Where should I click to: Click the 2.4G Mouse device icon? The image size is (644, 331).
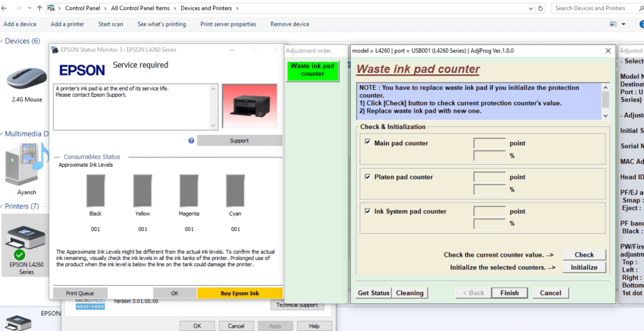pos(26,78)
